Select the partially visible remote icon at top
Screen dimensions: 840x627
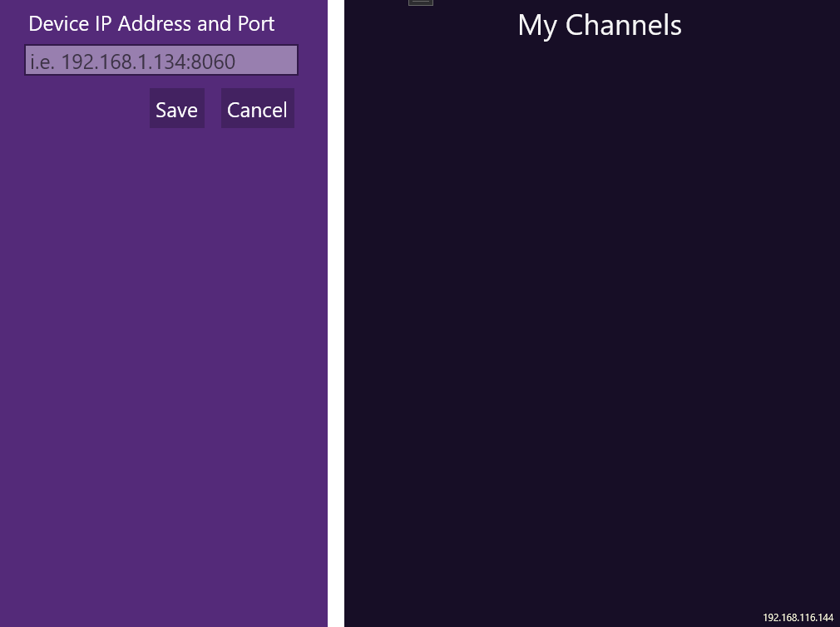point(421,2)
